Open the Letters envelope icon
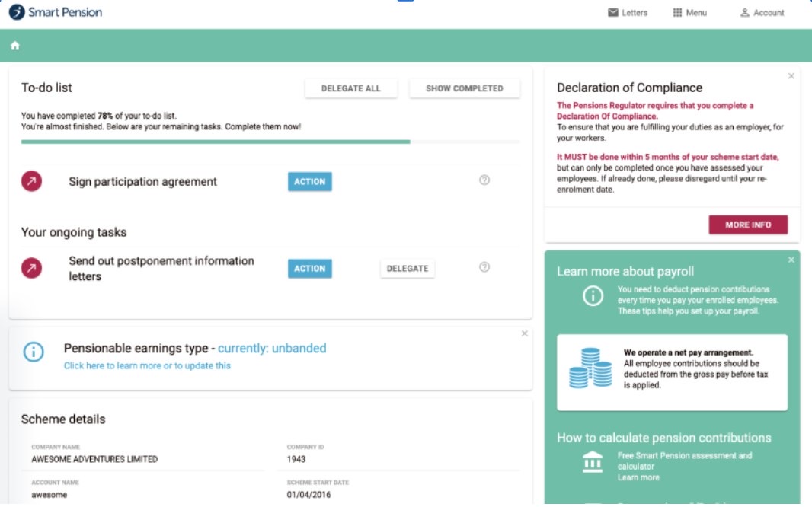Viewport: 812px width, 507px height. pyautogui.click(x=613, y=12)
